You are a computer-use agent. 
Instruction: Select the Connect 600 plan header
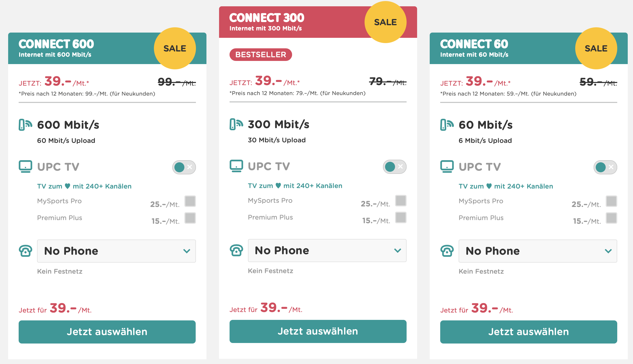coord(79,48)
